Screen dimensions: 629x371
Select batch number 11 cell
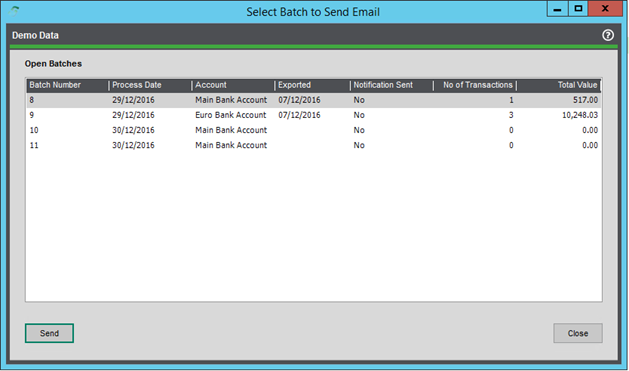coord(34,145)
